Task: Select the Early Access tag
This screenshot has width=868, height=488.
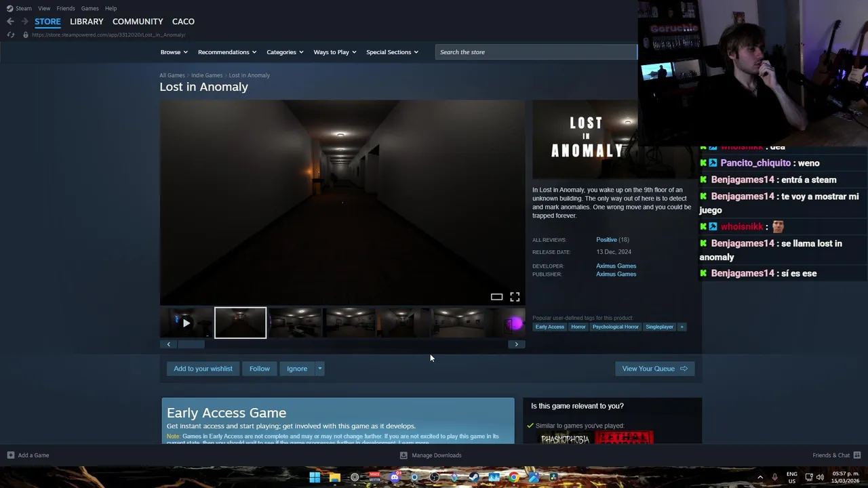Action: tap(549, 327)
